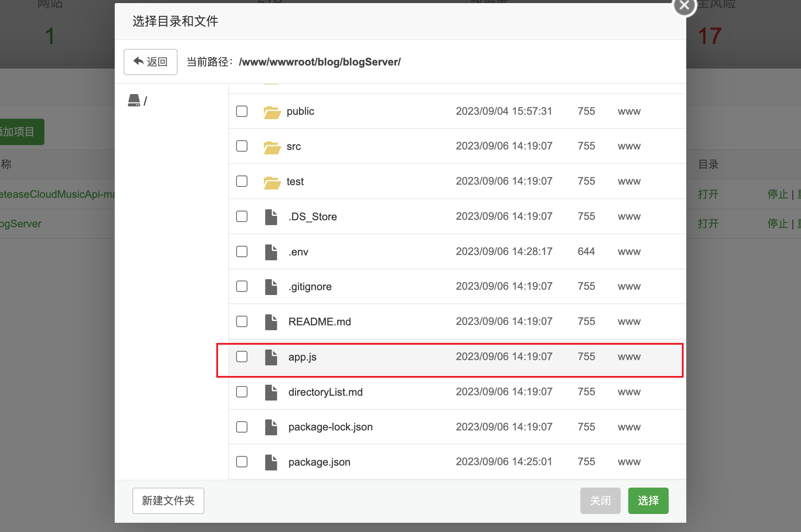Click the .gitignore file icon

point(271,287)
